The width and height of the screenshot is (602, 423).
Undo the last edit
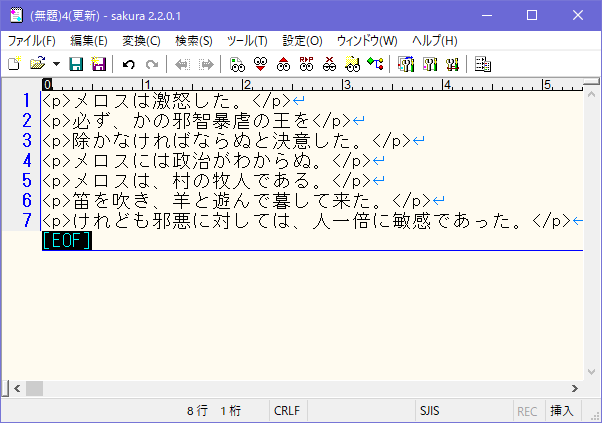(x=129, y=64)
